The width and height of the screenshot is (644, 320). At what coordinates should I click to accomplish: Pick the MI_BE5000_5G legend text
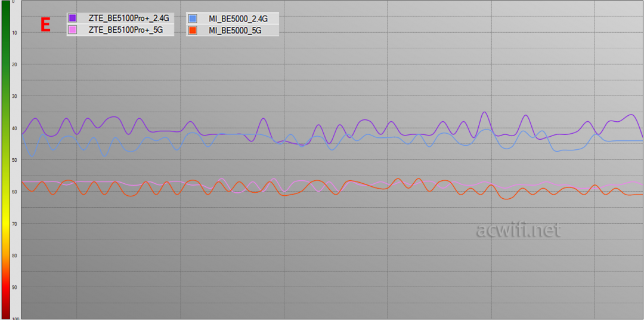[x=235, y=30]
